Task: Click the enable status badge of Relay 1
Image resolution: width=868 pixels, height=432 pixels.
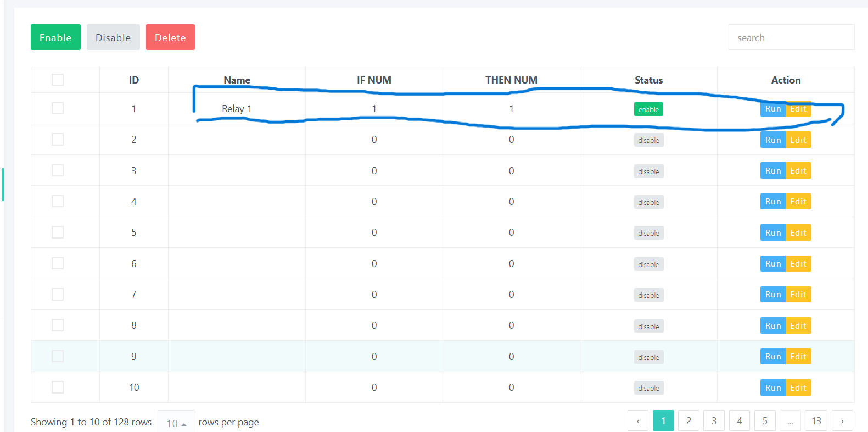Action: click(648, 109)
